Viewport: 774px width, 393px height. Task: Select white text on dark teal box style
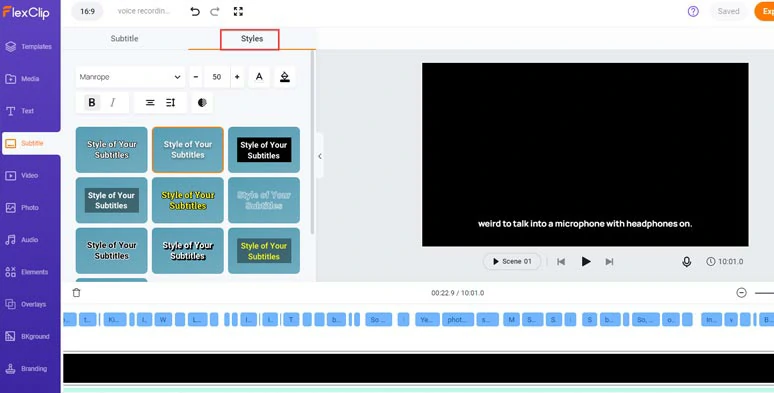click(112, 200)
